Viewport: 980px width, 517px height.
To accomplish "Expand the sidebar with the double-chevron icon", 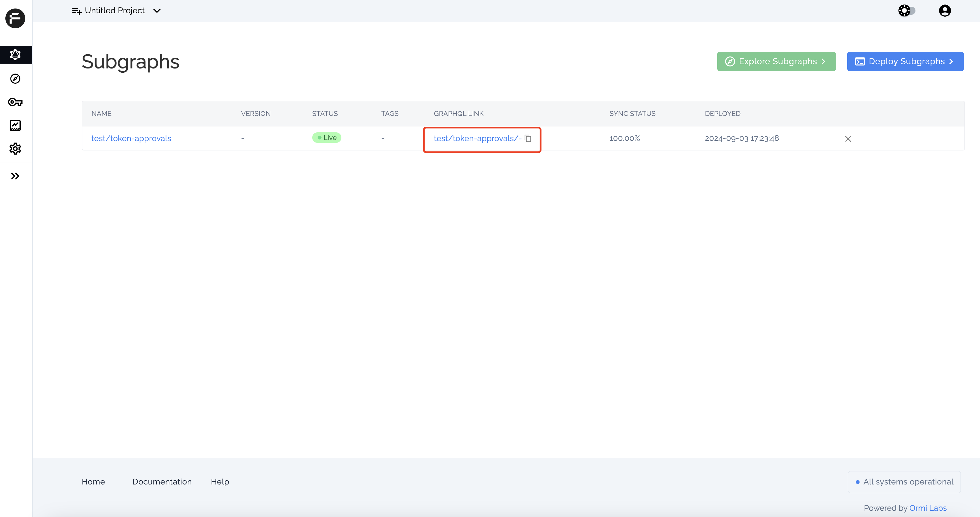I will tap(15, 176).
